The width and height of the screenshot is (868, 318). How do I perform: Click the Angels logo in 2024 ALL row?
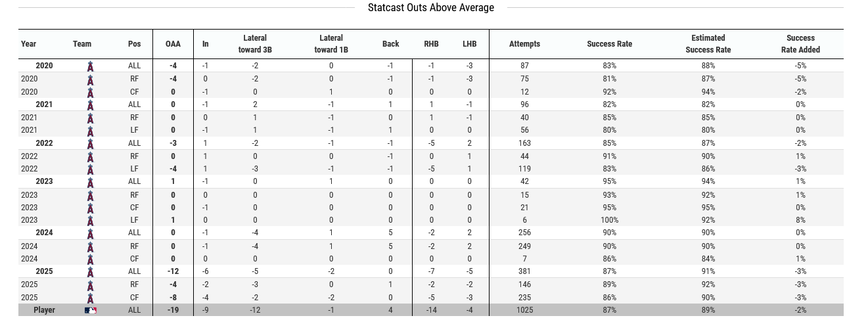coord(91,233)
